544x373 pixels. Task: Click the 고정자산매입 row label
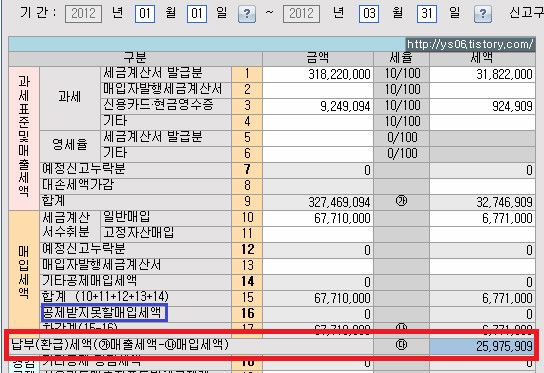139,233
